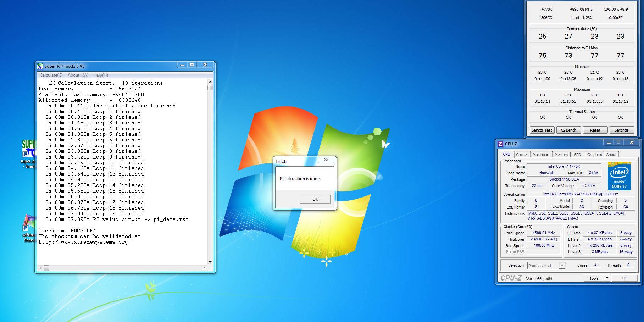Click the Max TDP value 84 W
The width and height of the screenshot is (644, 322).
point(593,173)
